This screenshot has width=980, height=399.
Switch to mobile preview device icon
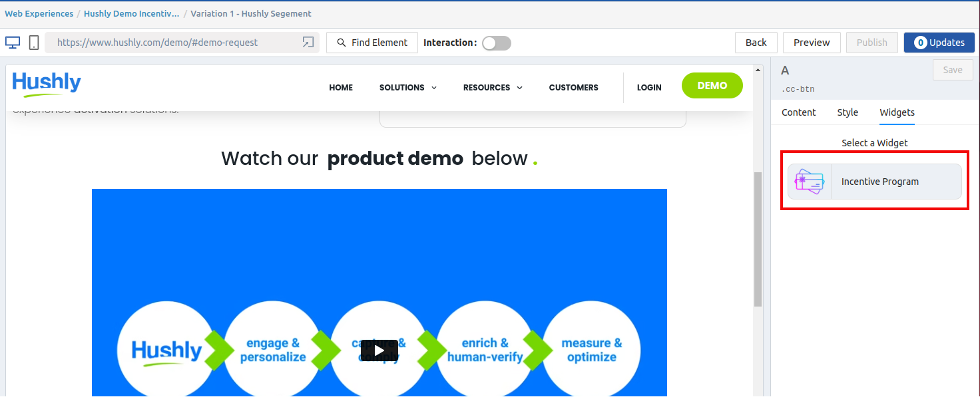pyautogui.click(x=34, y=43)
